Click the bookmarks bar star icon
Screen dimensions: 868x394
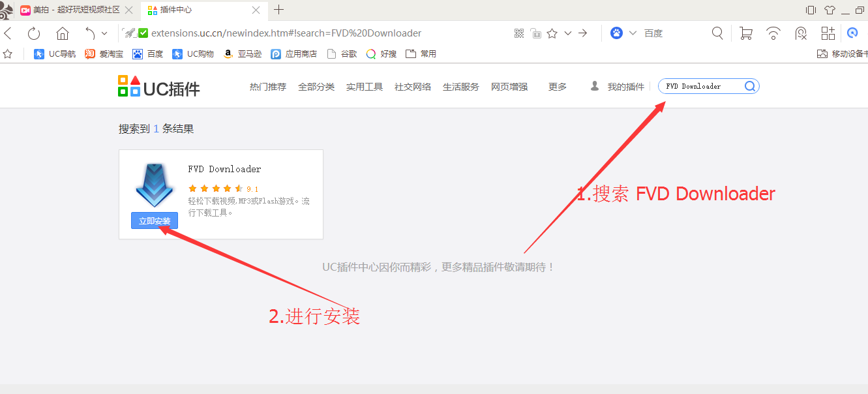tap(8, 54)
